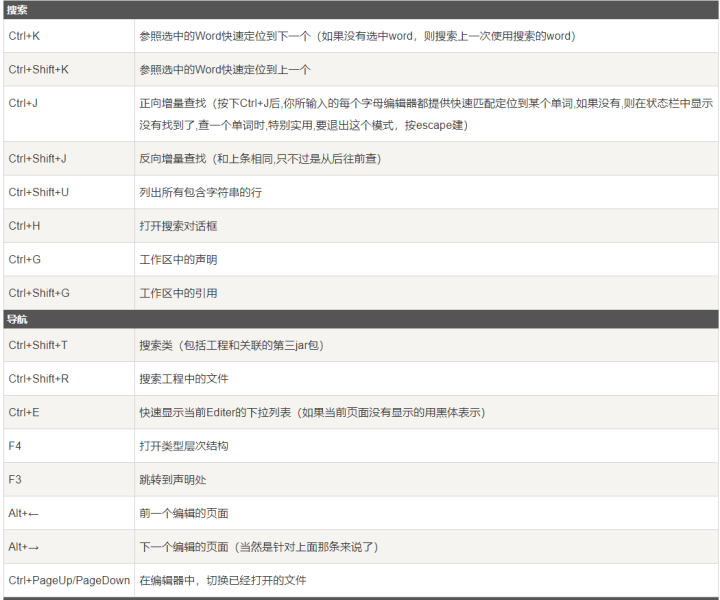This screenshot has width=720, height=600.
Task: Select the Ctrl+Shift+T shortcut cell
Action: [69, 345]
